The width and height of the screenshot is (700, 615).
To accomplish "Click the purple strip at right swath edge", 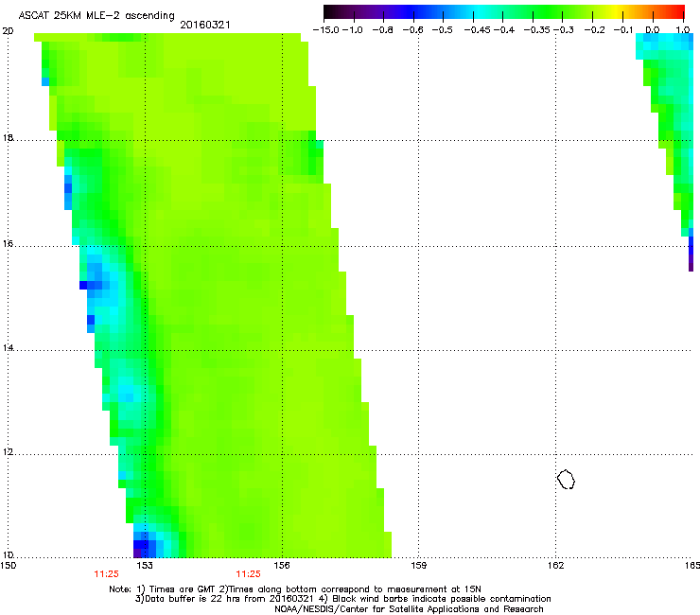I will tap(691, 263).
